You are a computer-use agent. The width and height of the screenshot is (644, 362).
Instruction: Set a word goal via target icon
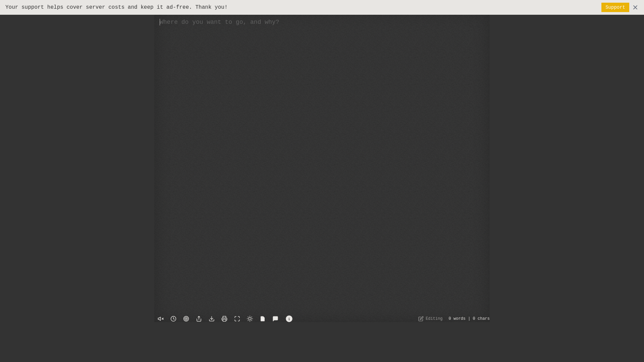(186, 319)
